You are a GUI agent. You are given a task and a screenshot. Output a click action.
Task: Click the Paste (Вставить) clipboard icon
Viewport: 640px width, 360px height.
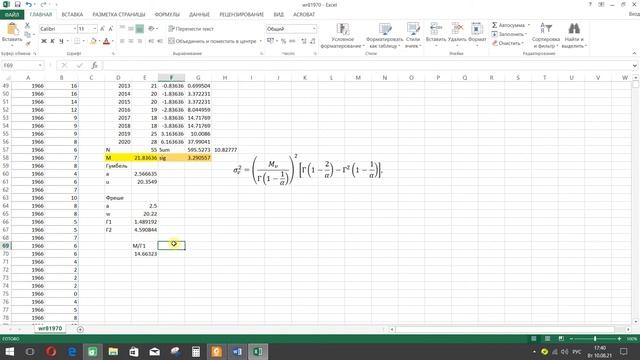point(12,29)
